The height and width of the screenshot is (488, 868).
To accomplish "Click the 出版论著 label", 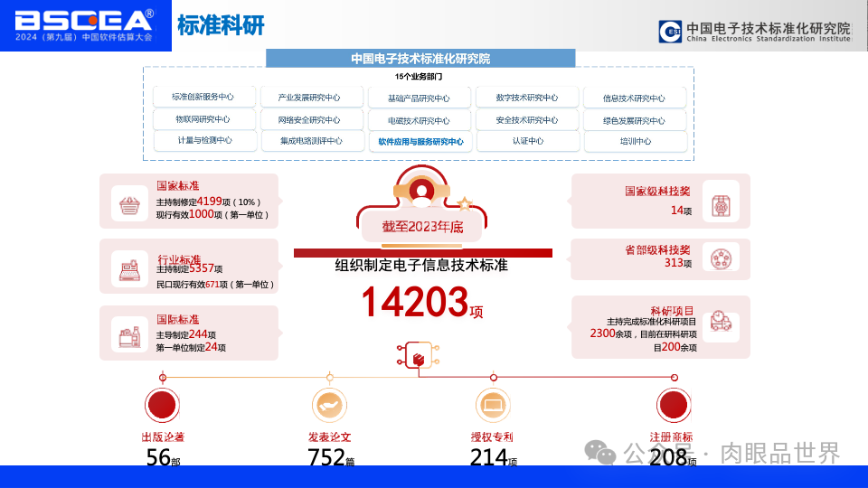I will point(163,436).
